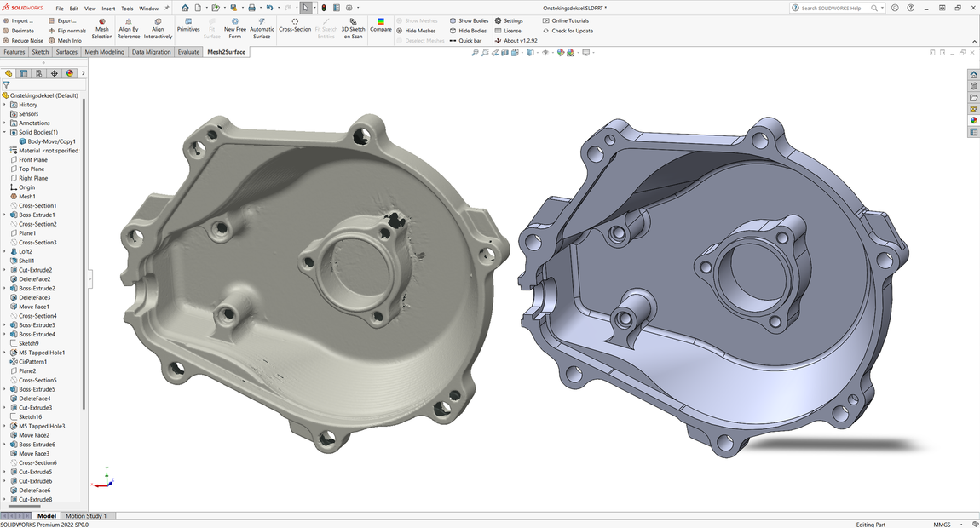Collapse the Solid Bodies(1) node
980x528 pixels.
(4, 132)
